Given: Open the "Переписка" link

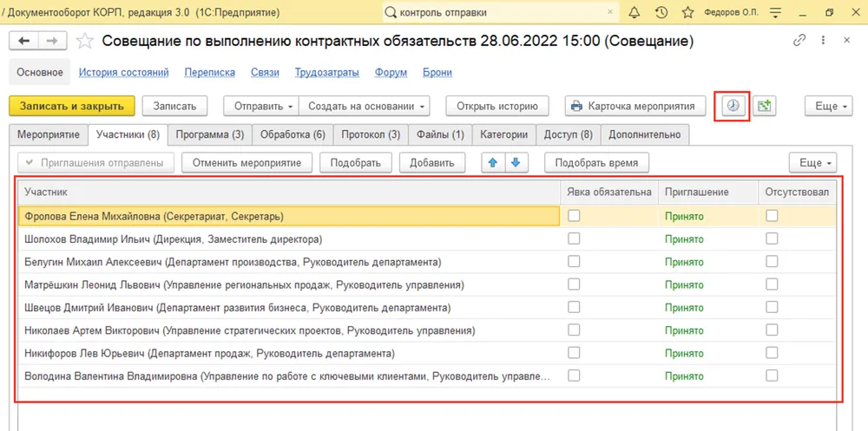Looking at the screenshot, I should [x=210, y=73].
